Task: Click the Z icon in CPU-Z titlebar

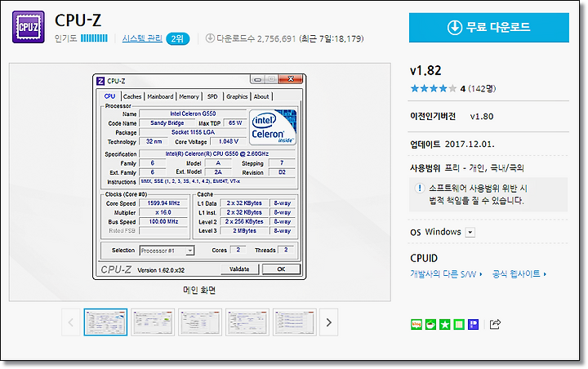Action: [x=100, y=81]
